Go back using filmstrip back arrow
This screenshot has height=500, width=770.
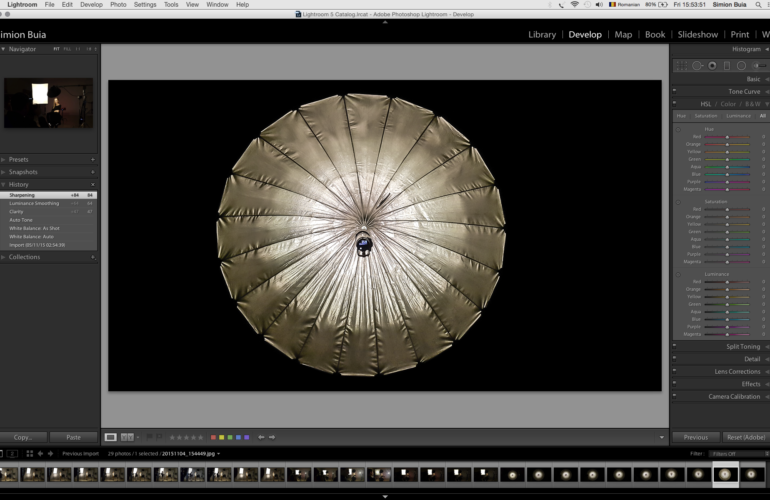(40, 454)
